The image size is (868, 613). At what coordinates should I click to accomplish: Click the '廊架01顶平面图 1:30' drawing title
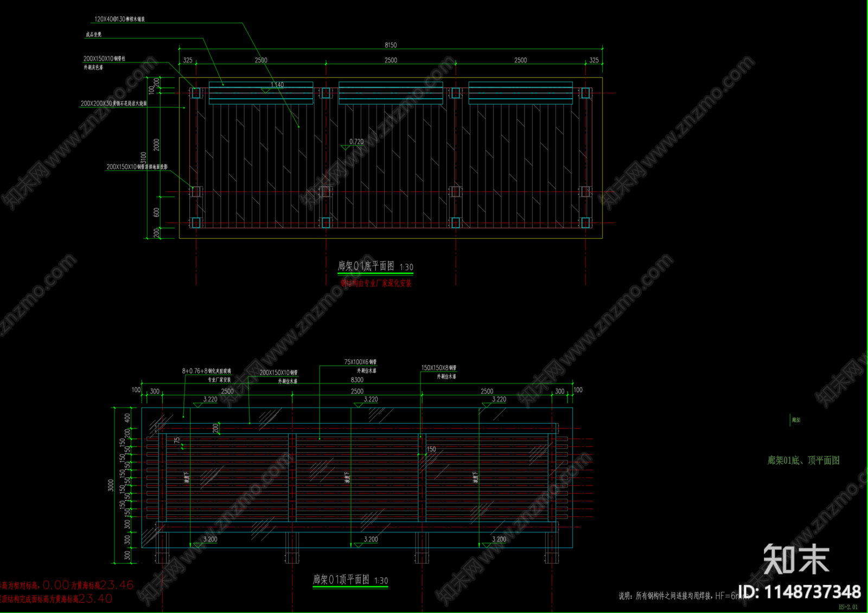pyautogui.click(x=350, y=580)
